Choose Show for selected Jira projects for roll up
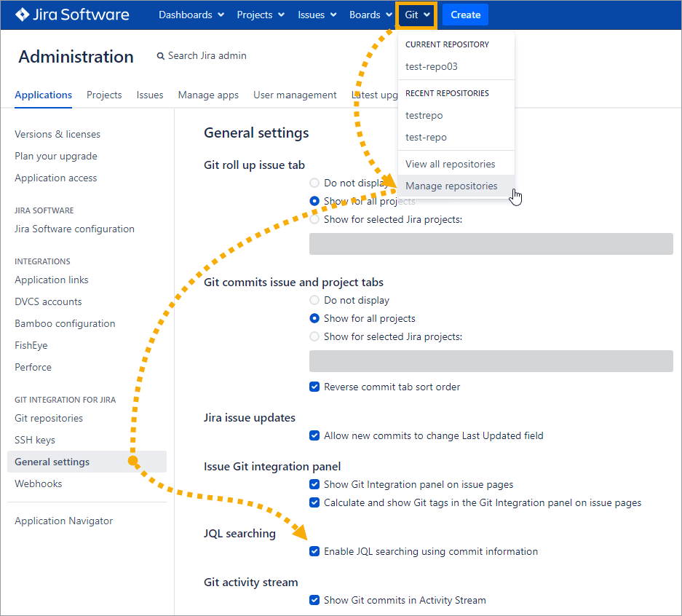Image resolution: width=682 pixels, height=616 pixels. [314, 219]
